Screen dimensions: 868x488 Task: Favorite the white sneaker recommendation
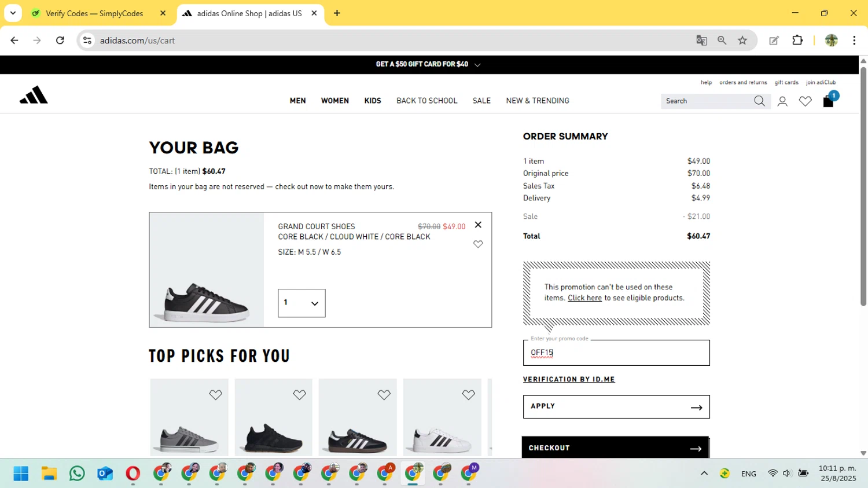pos(468,395)
